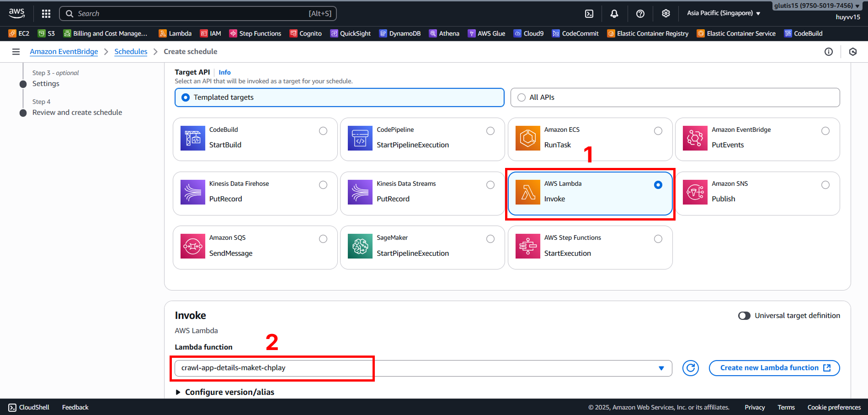868x415 pixels.
Task: Click Create new Lambda function button
Action: (774, 368)
